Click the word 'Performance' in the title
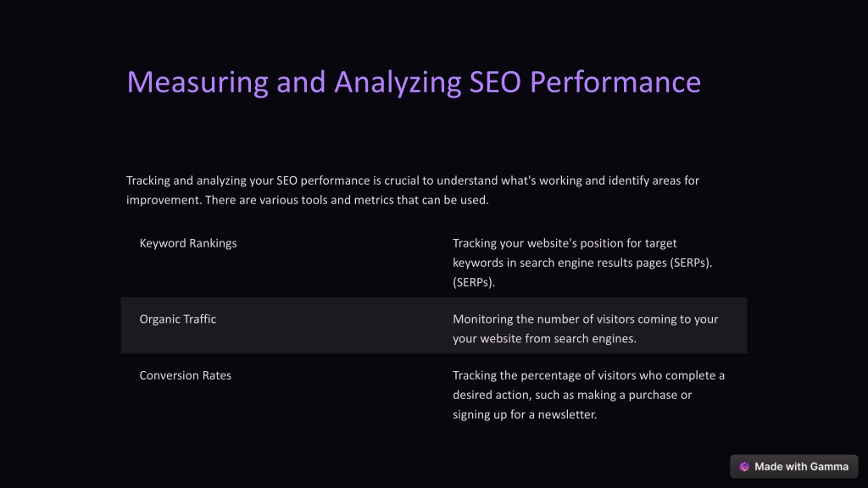868x488 pixels. [615, 82]
